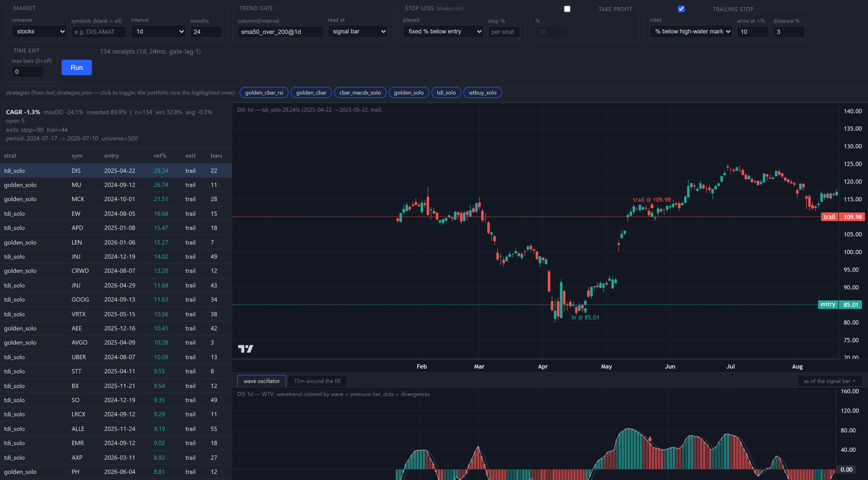The height and width of the screenshot is (480, 868).
Task: Select the AEE 2025-12-16 trade row
Action: (x=116, y=329)
